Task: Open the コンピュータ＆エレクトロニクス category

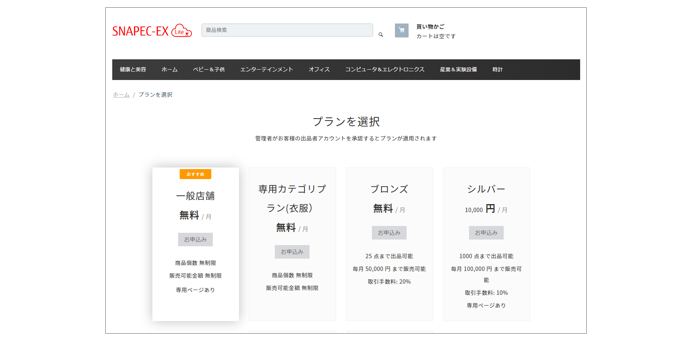Action: pos(385,70)
